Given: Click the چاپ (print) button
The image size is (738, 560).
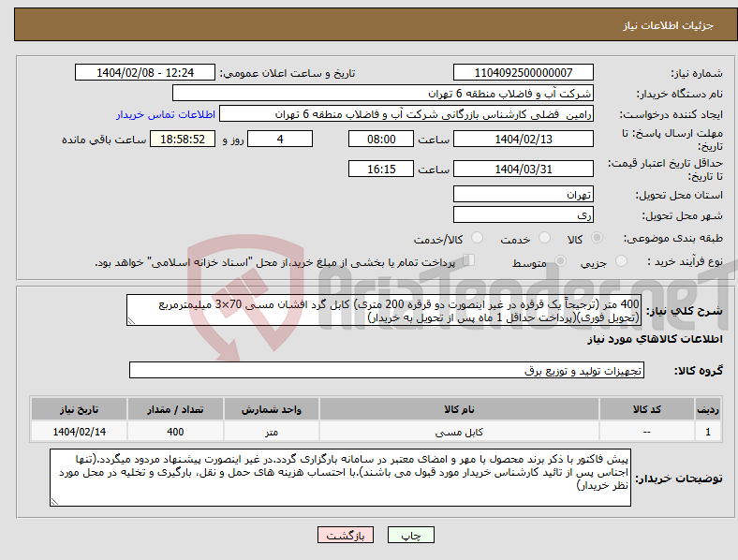Looking at the screenshot, I should point(410,535).
